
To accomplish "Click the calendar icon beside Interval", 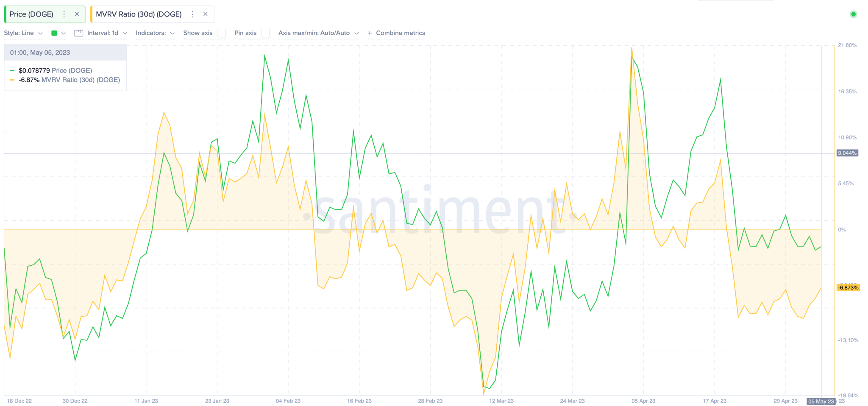I will tap(79, 33).
